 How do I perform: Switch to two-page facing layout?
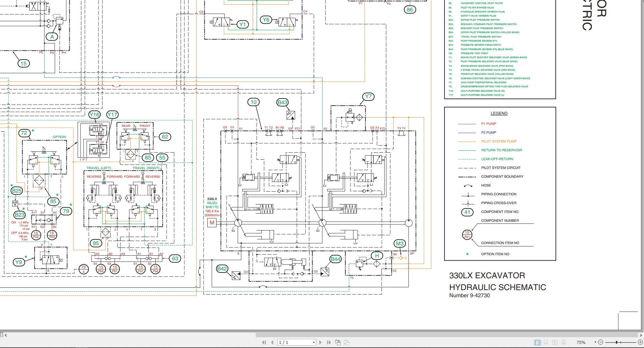[x=555, y=343]
